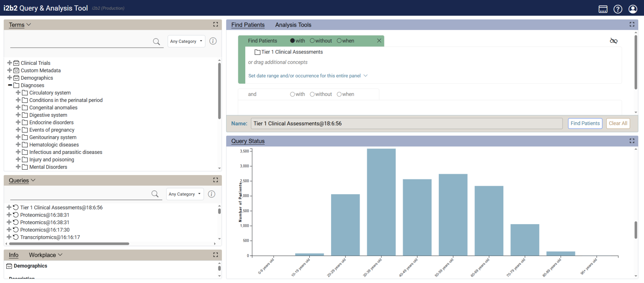
Task: Open the Terms panel info icon
Action: click(213, 41)
